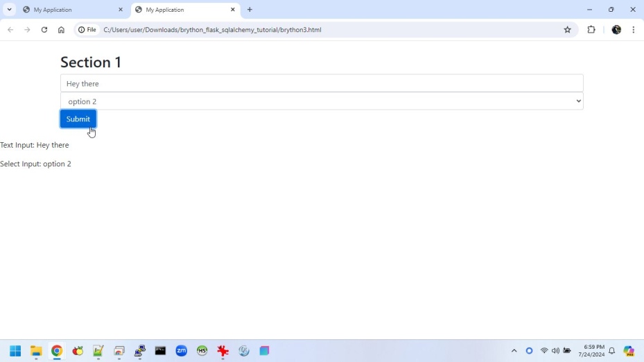Focus the 'Hey there' text input
This screenshot has width=644, height=362.
coord(322,83)
